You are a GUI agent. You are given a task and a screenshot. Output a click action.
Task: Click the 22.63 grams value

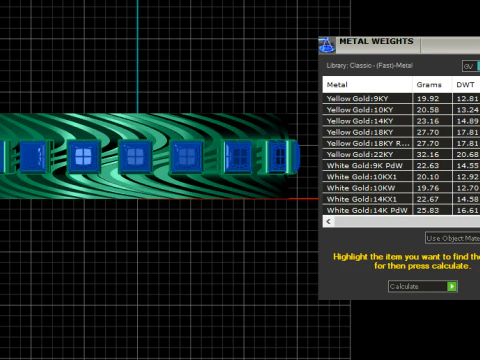pyautogui.click(x=428, y=166)
